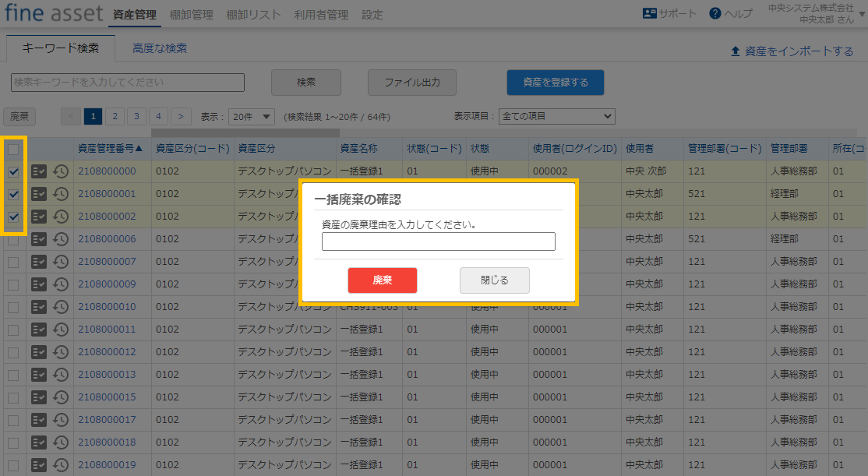
Task: Open the 棚卸リスト top menu
Action: pyautogui.click(x=253, y=14)
